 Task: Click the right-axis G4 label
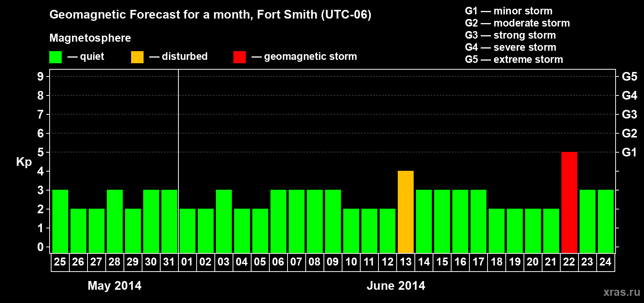629,95
